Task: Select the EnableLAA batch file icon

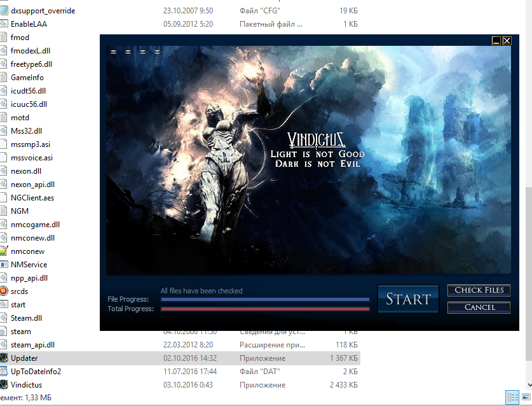Action: coord(4,24)
